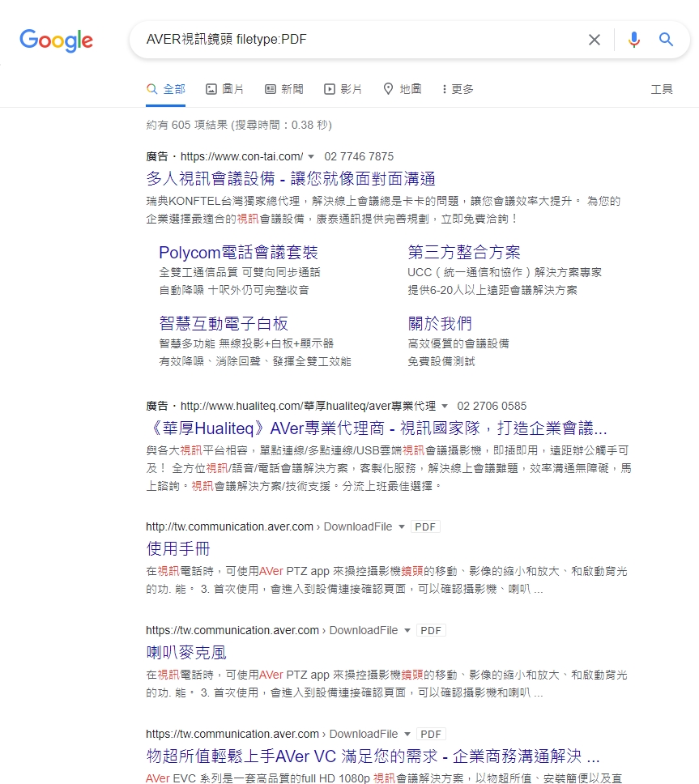699x784 pixels.
Task: Click the videos (影片) tab icon
Action: pyautogui.click(x=330, y=89)
